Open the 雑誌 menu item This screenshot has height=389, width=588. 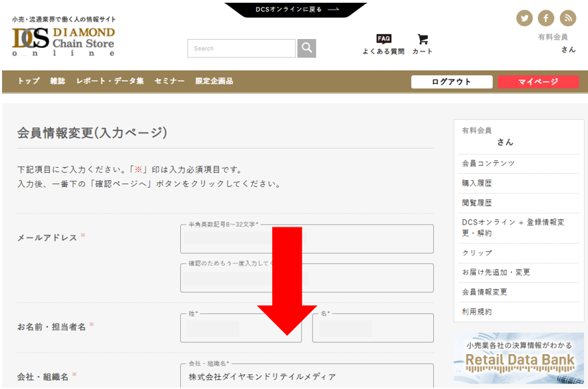click(58, 81)
